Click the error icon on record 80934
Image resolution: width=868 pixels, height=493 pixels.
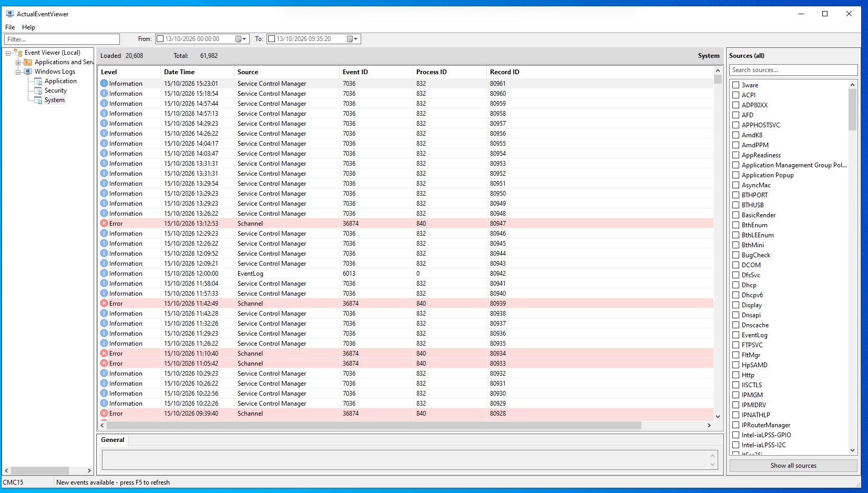coord(104,354)
